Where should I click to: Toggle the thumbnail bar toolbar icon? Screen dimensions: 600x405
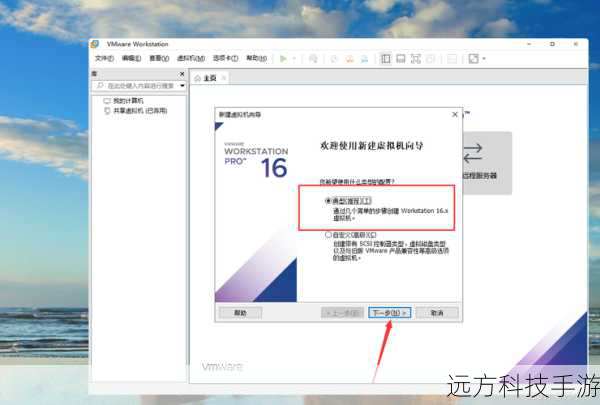tap(401, 59)
